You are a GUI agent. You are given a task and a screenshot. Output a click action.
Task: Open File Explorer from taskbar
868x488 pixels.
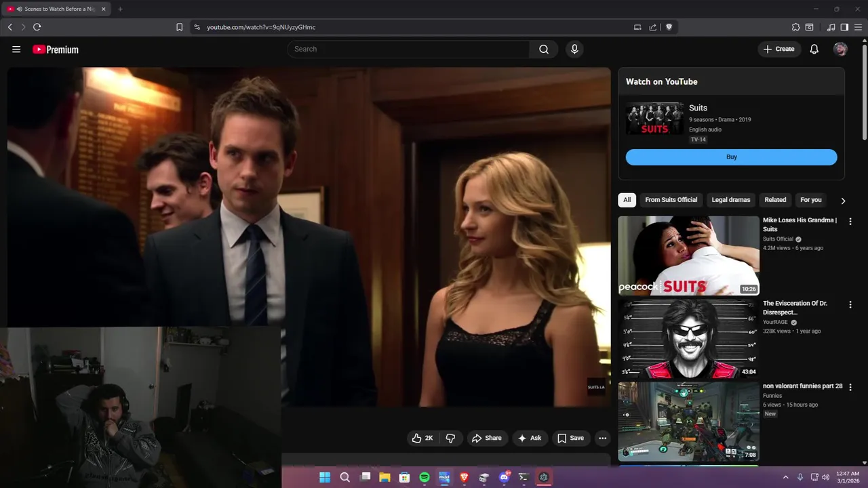[384, 477]
